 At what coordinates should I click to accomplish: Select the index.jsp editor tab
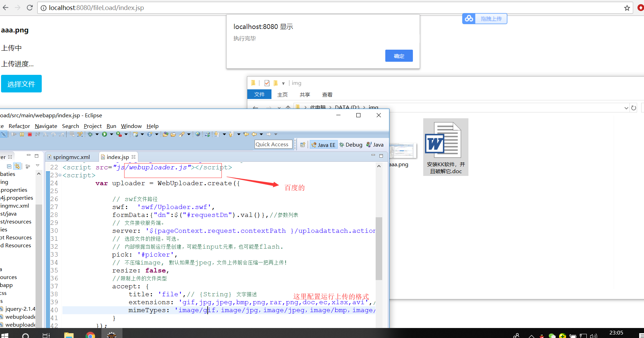coord(118,157)
